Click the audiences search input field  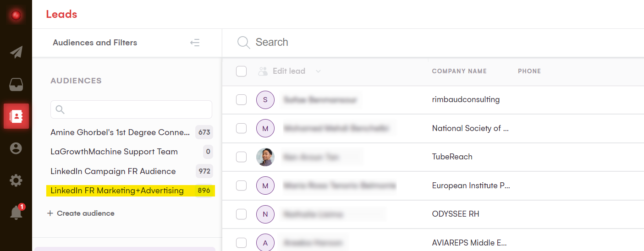point(131,109)
